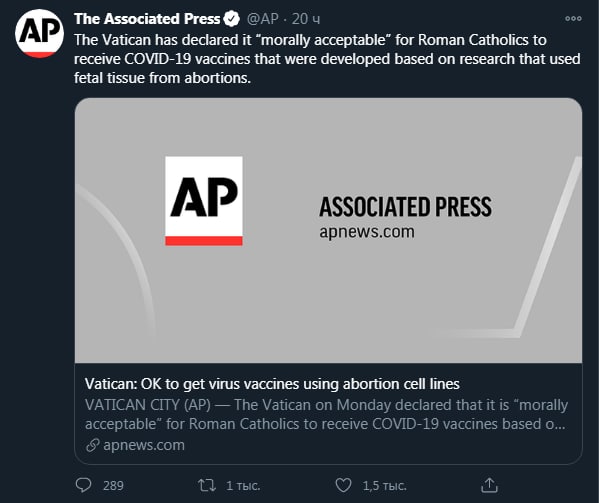599x503 pixels.
Task: Click the 1,5 тыс. likes count
Action: point(384,485)
